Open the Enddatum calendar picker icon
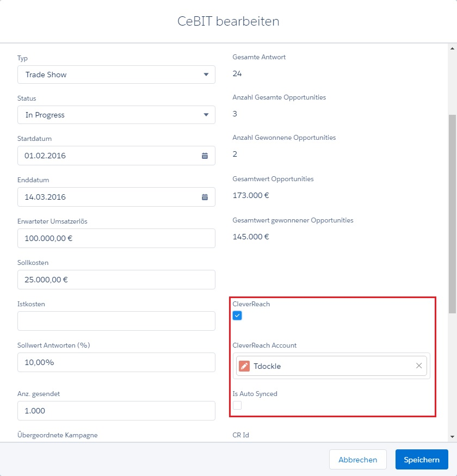The width and height of the screenshot is (457, 476). (x=205, y=197)
